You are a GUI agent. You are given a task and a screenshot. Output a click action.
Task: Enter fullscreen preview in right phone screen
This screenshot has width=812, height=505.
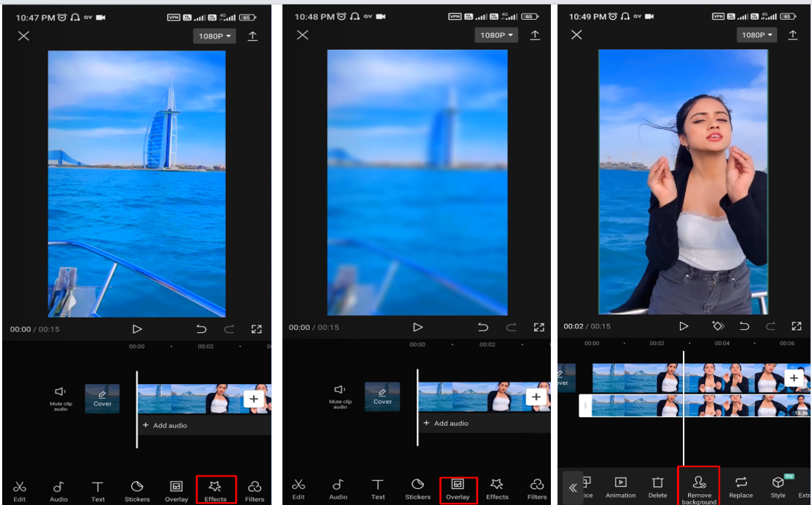tap(797, 326)
